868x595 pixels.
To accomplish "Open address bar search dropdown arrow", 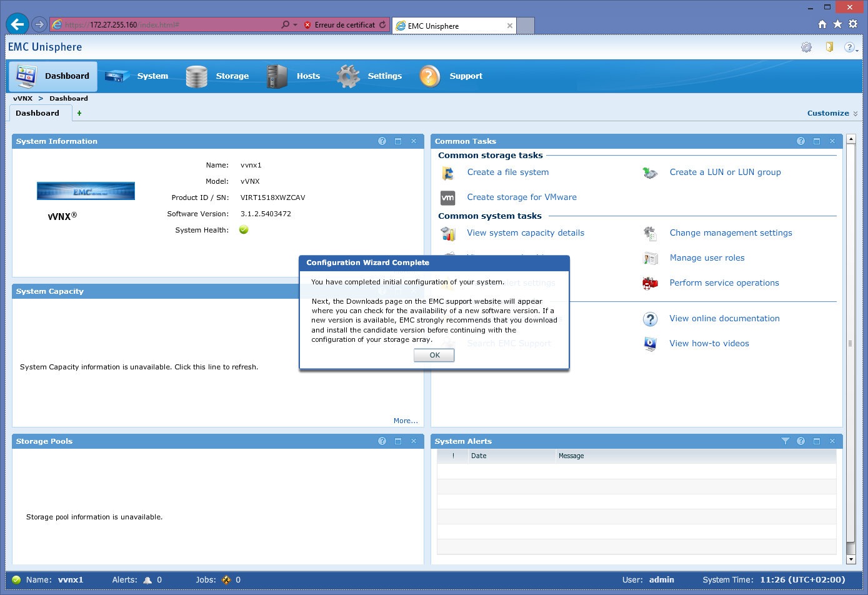I will pyautogui.click(x=295, y=25).
